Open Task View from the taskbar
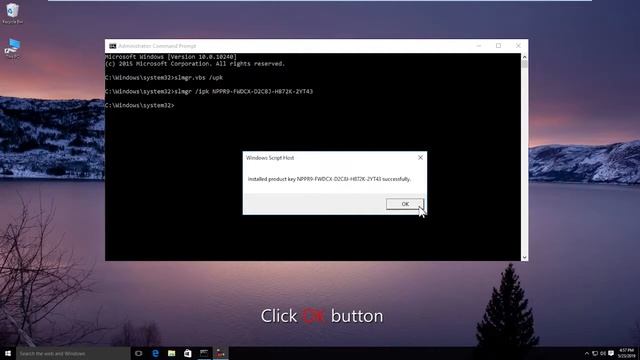 (x=138, y=353)
